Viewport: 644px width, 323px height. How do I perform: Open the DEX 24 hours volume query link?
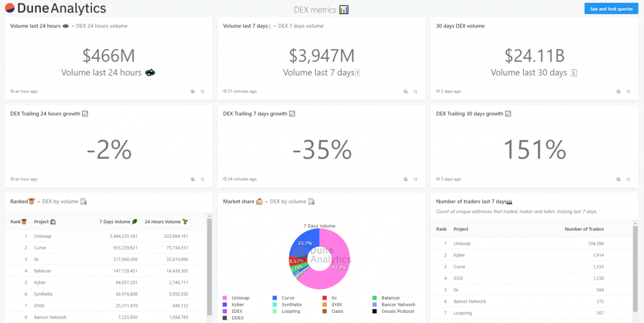click(x=102, y=26)
